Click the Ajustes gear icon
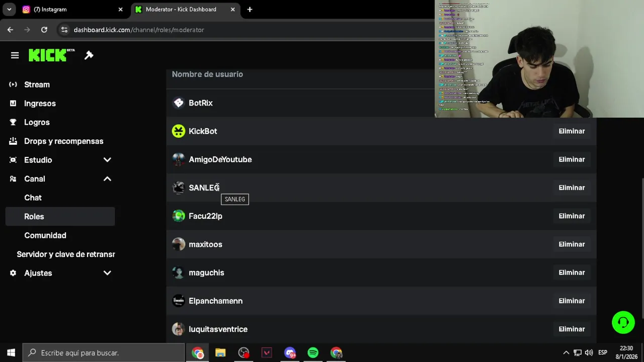The image size is (644, 362). (13, 273)
